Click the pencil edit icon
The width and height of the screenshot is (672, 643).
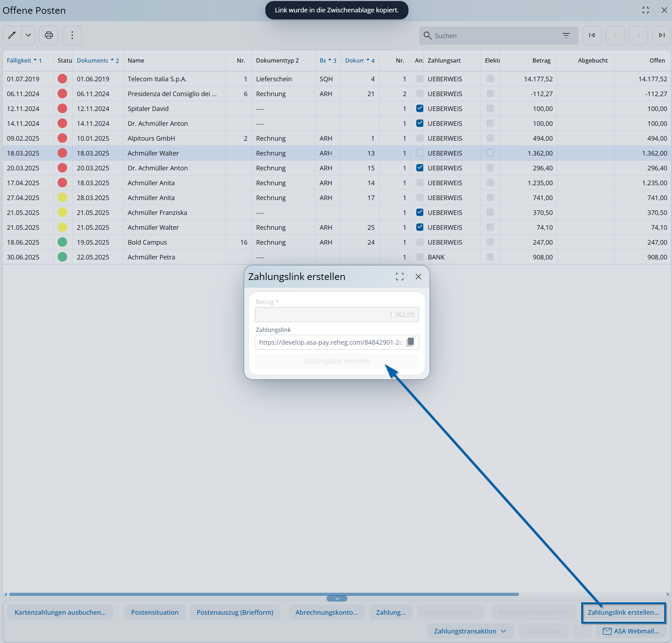[12, 35]
